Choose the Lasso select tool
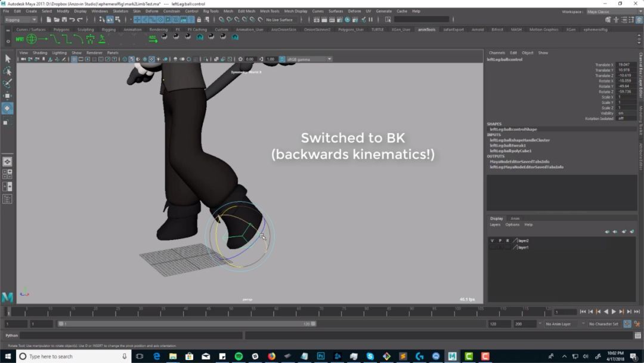 pos(7,71)
